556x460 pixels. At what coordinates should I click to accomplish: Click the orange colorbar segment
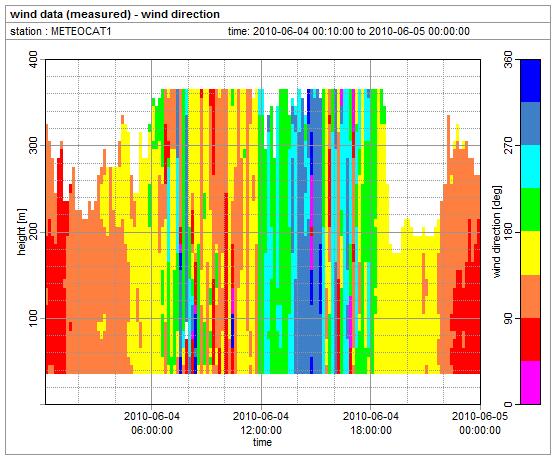(530, 296)
